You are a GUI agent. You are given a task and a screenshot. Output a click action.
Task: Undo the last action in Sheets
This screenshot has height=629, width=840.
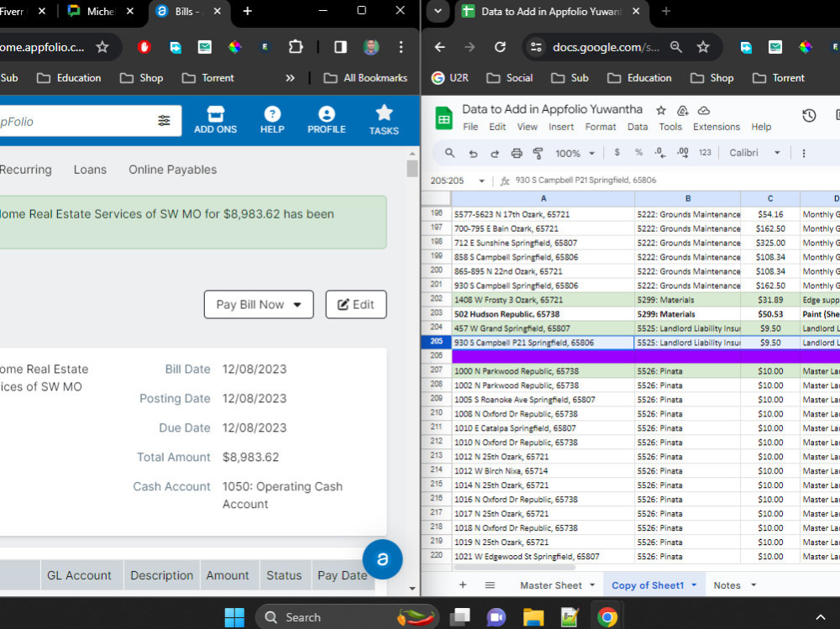(x=472, y=153)
